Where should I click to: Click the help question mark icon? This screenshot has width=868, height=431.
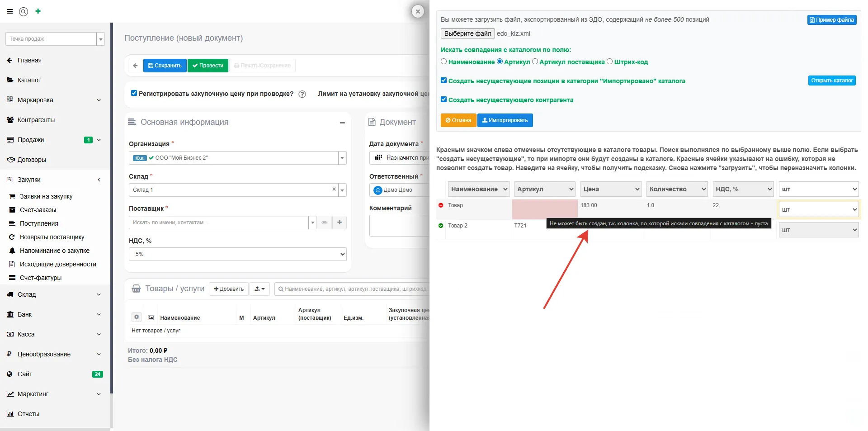(x=302, y=94)
